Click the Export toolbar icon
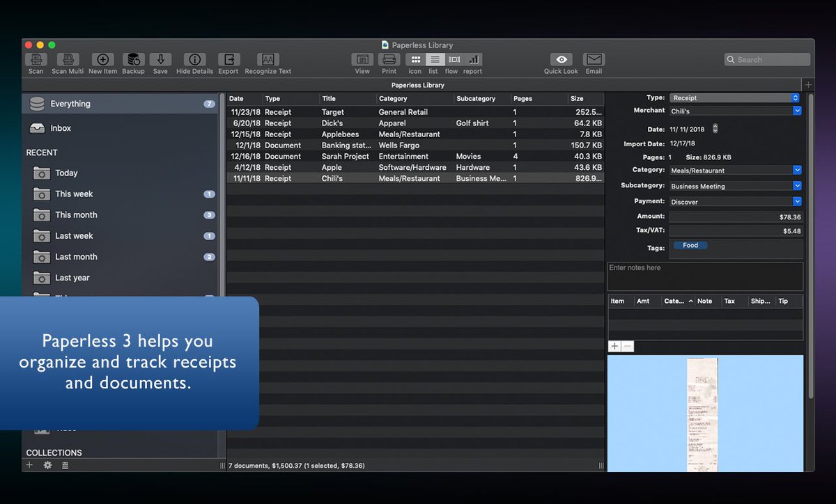The width and height of the screenshot is (836, 504). pyautogui.click(x=229, y=60)
